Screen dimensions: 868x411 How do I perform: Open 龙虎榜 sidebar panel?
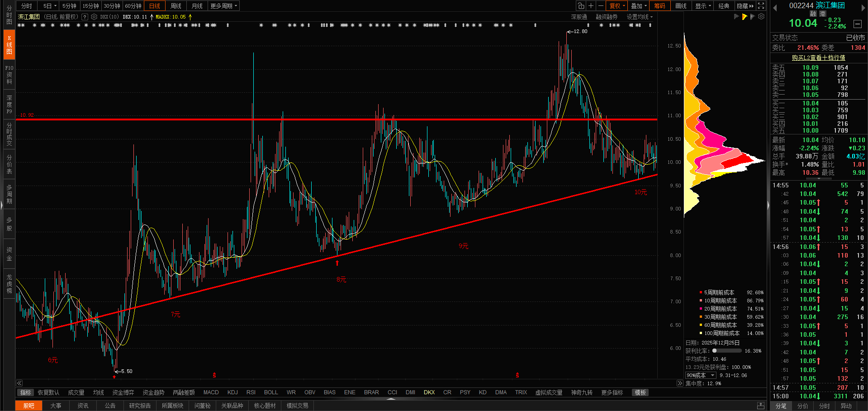9,284
